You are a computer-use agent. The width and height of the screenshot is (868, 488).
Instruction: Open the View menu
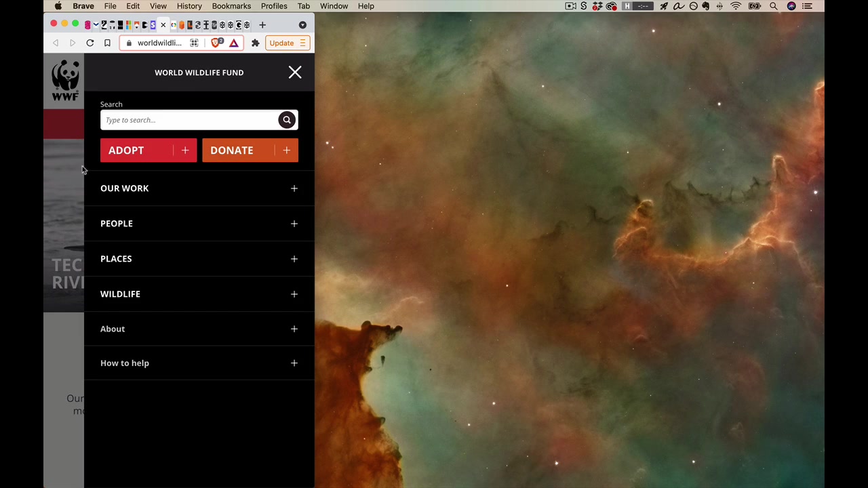tap(158, 6)
